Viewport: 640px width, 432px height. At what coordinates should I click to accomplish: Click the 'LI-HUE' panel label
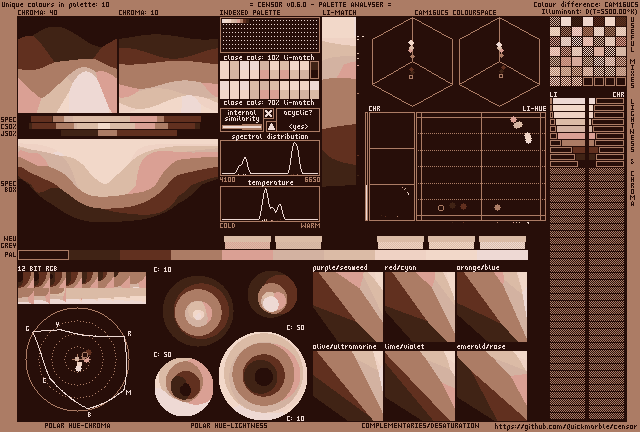(534, 109)
